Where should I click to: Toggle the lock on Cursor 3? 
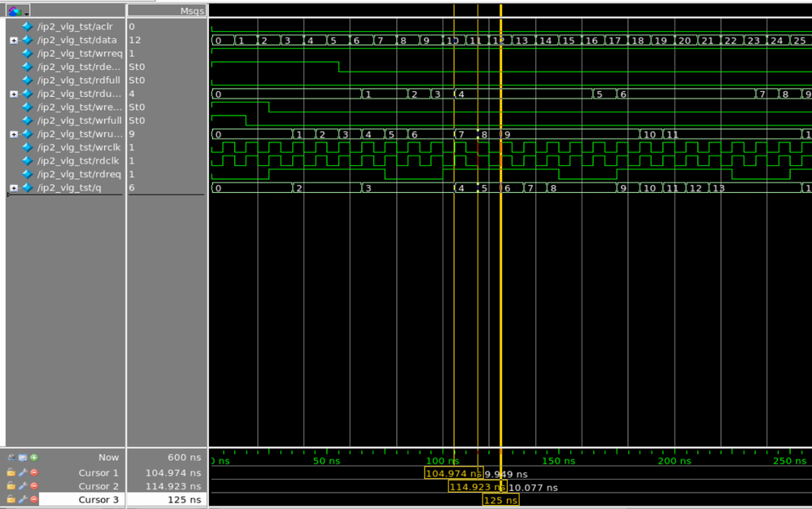[11, 499]
